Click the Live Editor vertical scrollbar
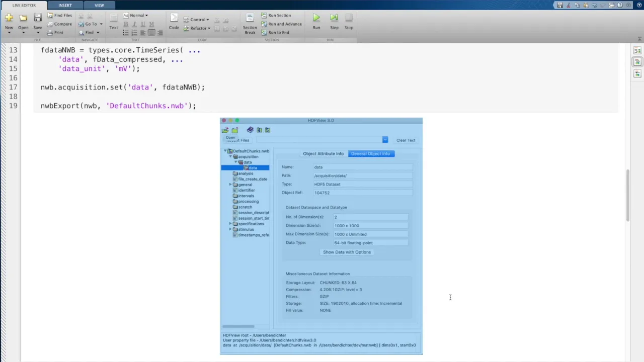Viewport: 644px width, 362px height. 627,195
